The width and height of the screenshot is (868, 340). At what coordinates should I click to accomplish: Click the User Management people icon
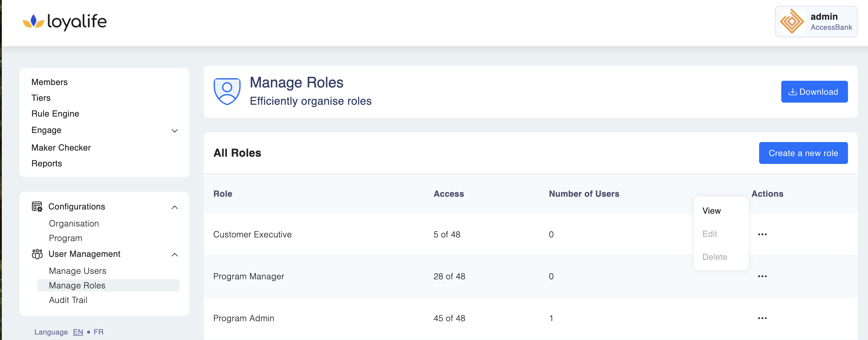click(37, 254)
